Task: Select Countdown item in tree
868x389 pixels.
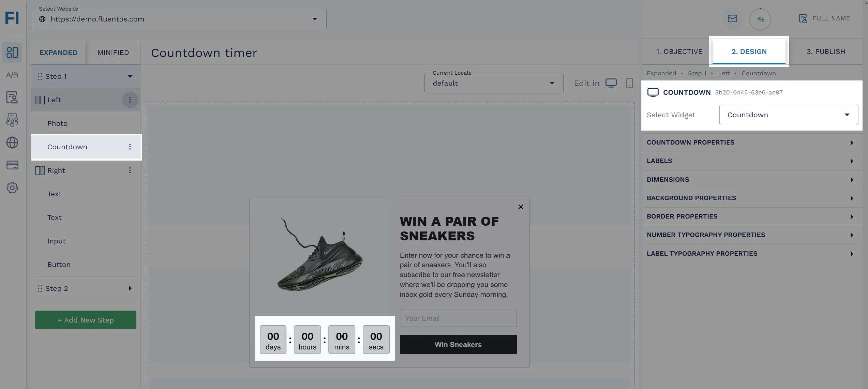Action: click(x=86, y=147)
